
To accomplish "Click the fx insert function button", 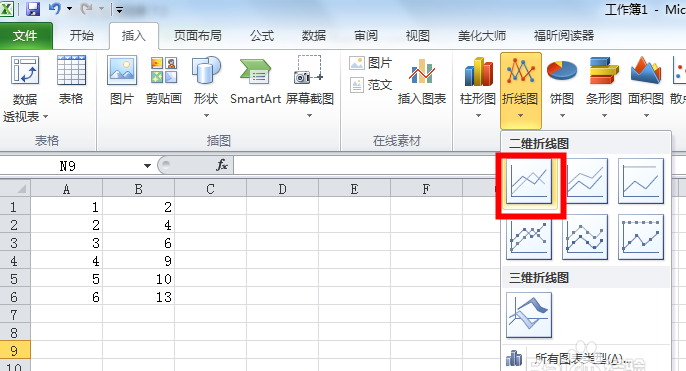I will 221,165.
